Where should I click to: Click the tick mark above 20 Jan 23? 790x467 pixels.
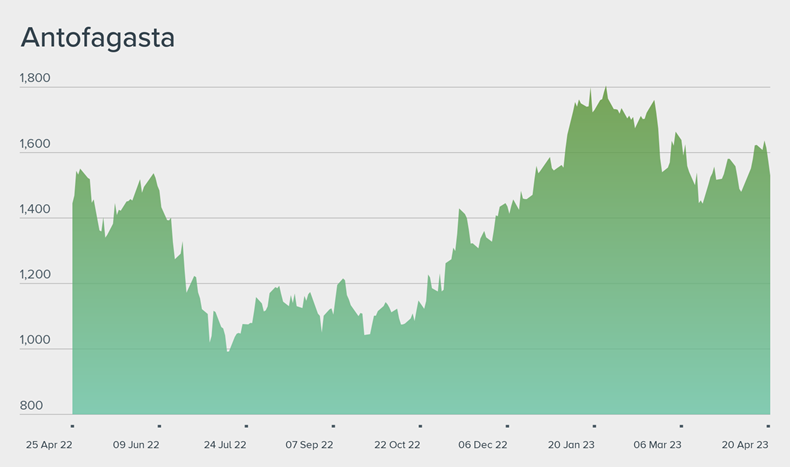pos(593,424)
